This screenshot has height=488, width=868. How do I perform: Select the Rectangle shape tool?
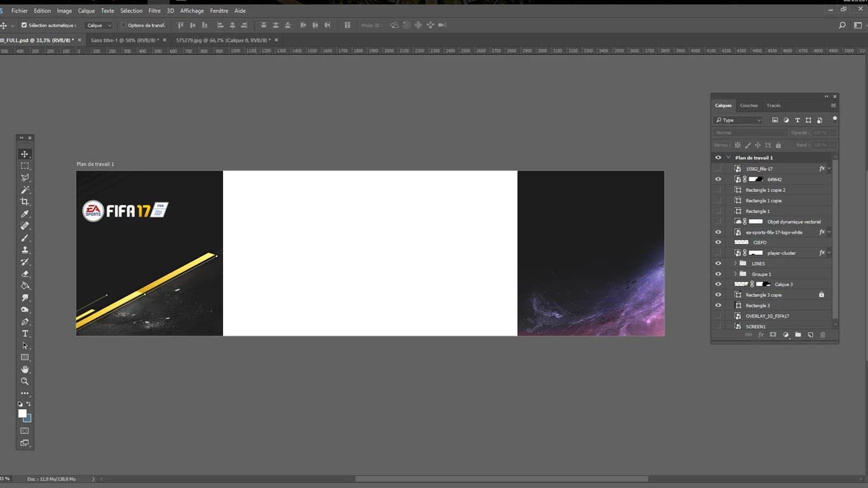(x=25, y=358)
